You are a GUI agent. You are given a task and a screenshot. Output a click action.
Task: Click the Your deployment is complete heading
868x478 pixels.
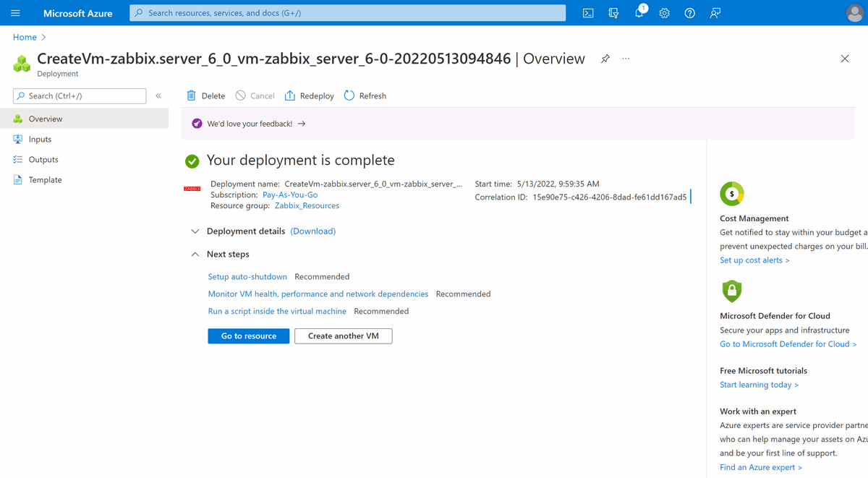point(301,161)
